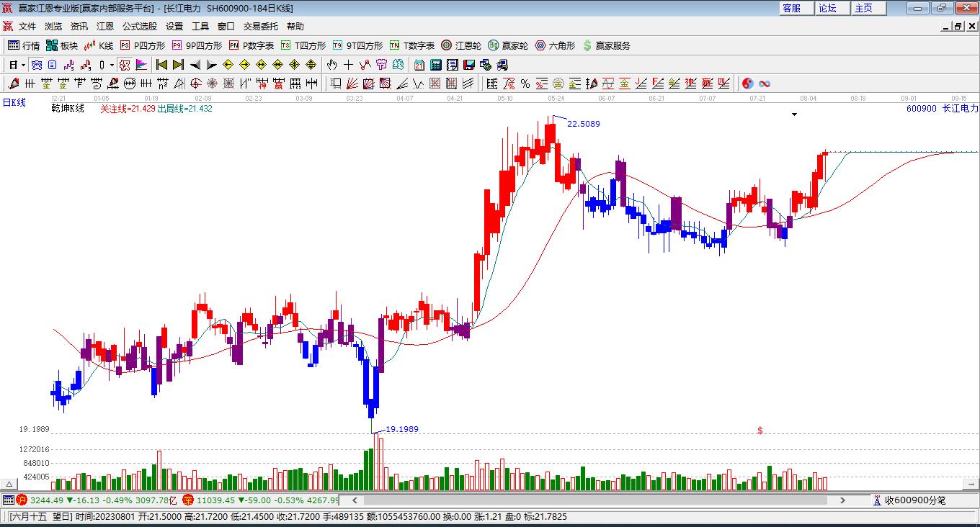Open 赢家服务 service with dollar icon
This screenshot has height=527, width=980.
coord(606,45)
